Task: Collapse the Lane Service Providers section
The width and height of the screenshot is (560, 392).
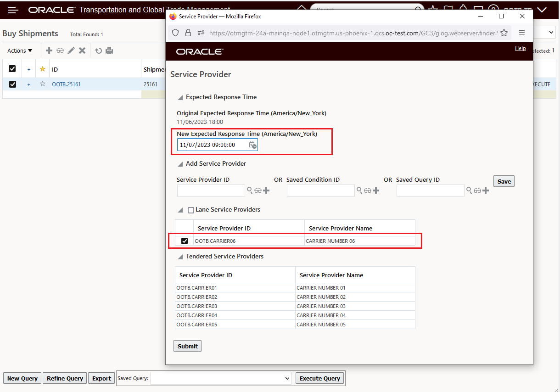Action: pos(180,210)
